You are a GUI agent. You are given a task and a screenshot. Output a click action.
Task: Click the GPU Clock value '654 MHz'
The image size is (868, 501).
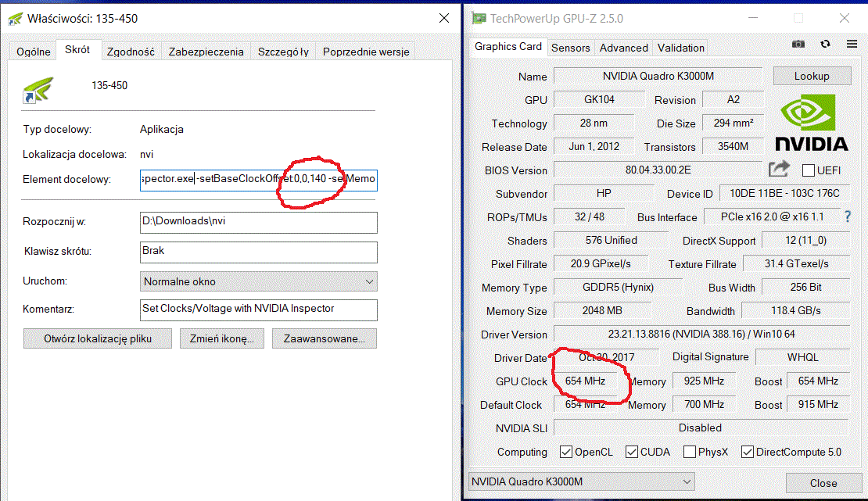pyautogui.click(x=585, y=381)
